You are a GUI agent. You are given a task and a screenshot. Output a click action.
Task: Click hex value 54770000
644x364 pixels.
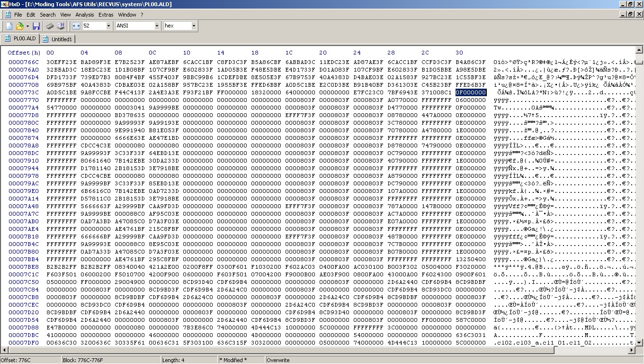(62, 108)
